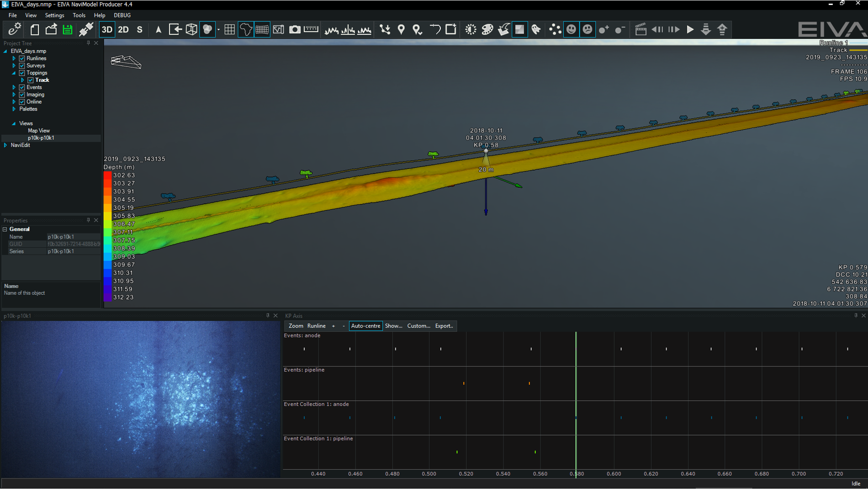Image resolution: width=868 pixels, height=489 pixels.
Task: Expand the Palettes tree node
Action: click(14, 109)
